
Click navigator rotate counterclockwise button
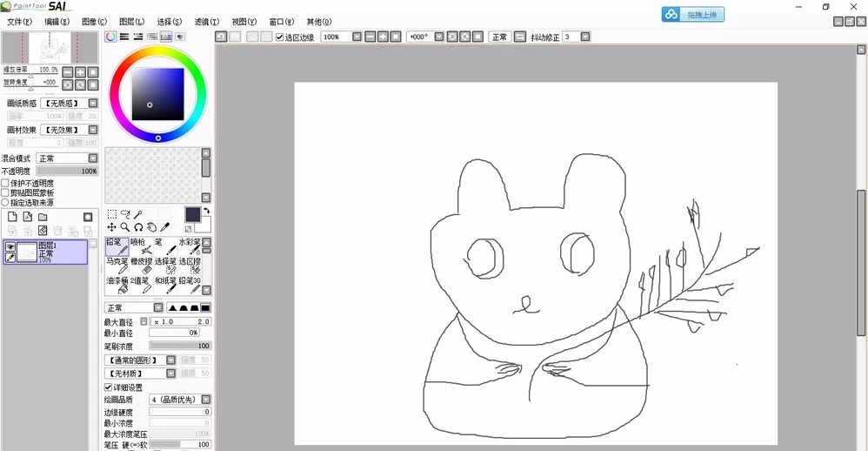[x=68, y=84]
